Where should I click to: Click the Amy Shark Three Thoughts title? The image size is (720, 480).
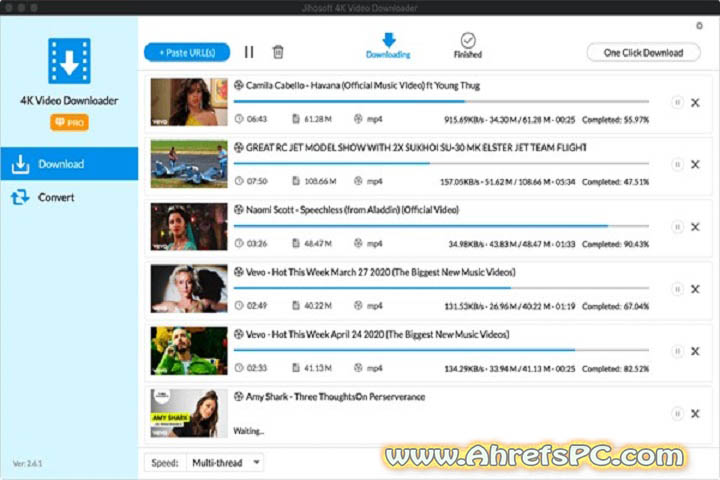335,397
